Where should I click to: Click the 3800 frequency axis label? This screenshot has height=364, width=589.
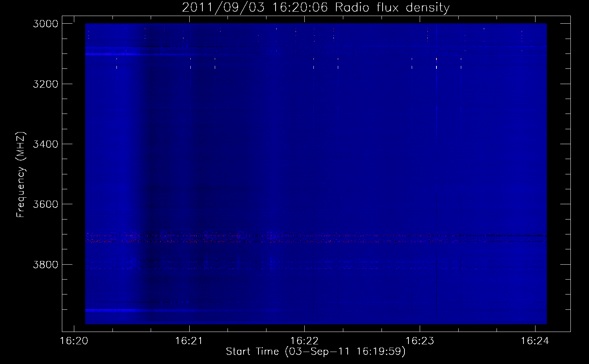click(46, 265)
